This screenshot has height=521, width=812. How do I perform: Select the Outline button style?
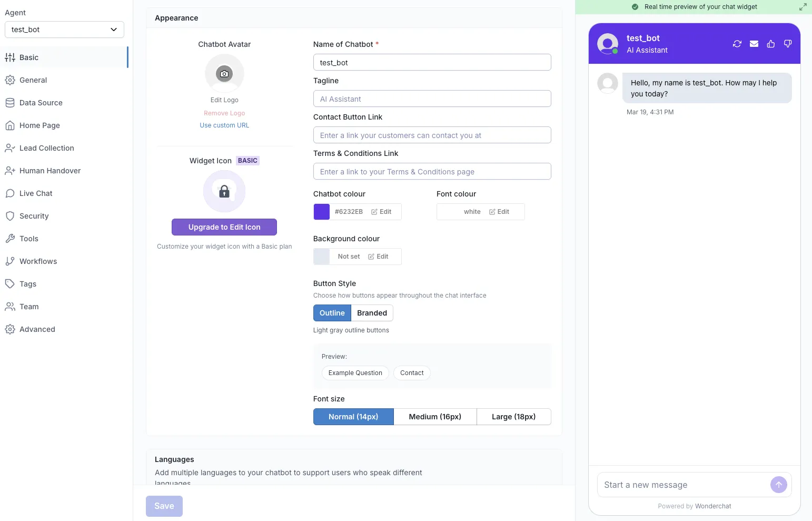coord(332,312)
